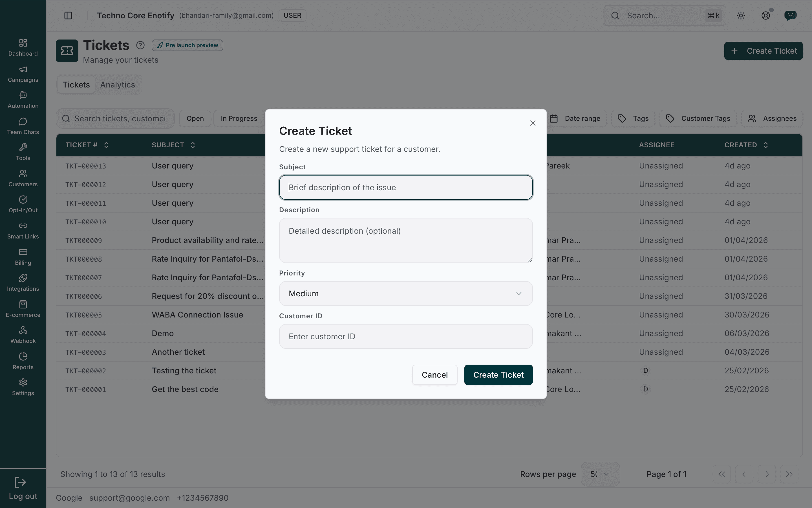Sort by the Created column

(x=746, y=145)
